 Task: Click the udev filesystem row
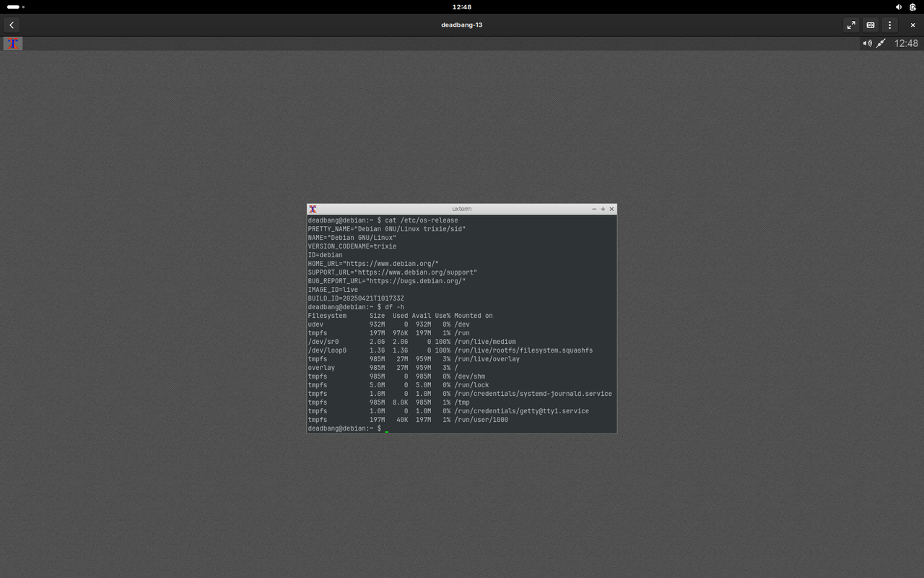pyautogui.click(x=389, y=324)
